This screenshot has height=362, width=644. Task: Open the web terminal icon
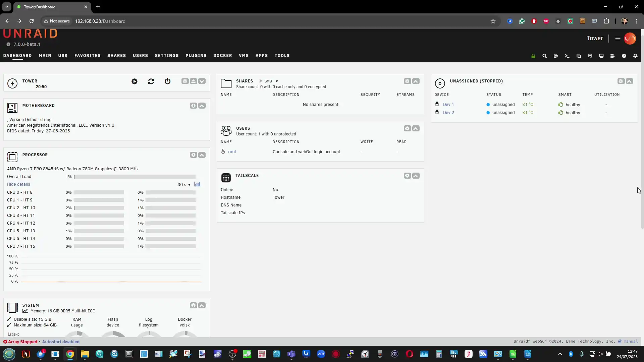567,56
